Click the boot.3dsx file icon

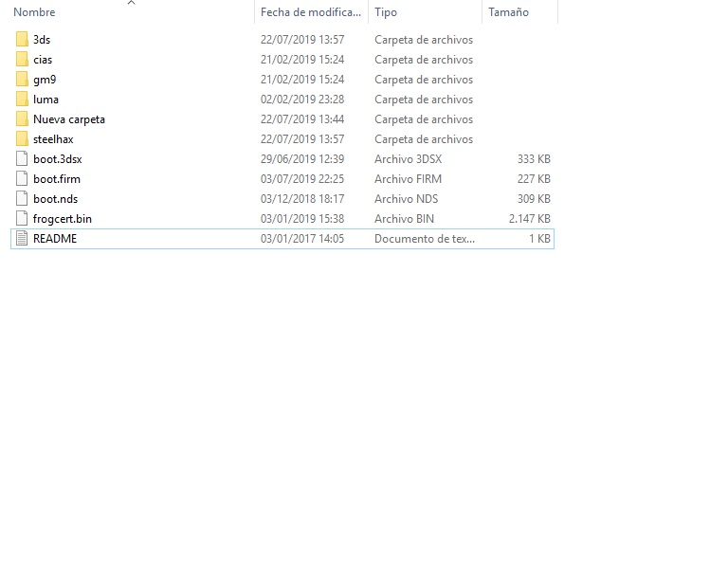coord(22,158)
